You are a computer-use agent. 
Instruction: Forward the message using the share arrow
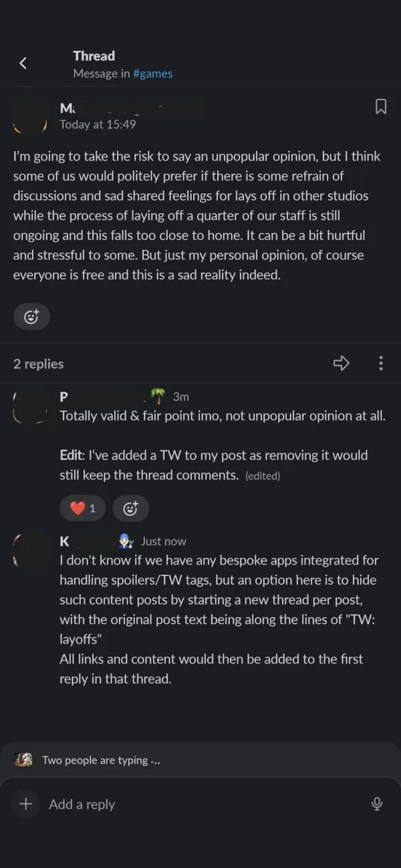(342, 364)
